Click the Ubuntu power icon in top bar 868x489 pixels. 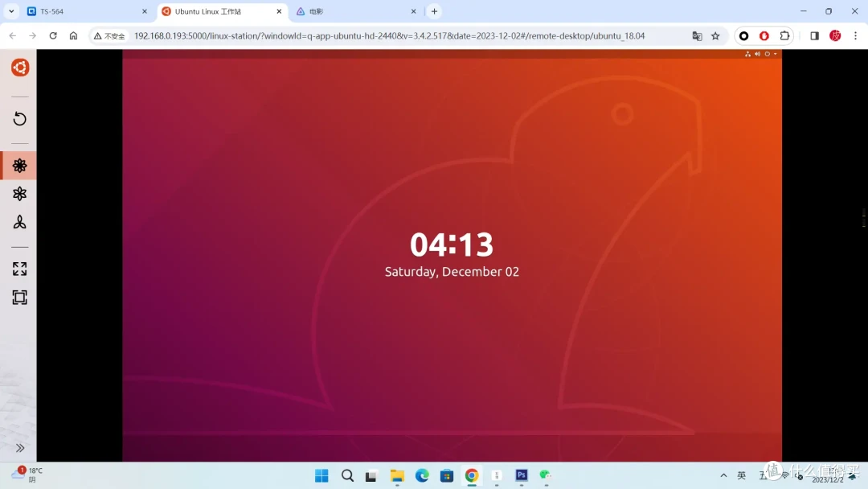point(768,54)
